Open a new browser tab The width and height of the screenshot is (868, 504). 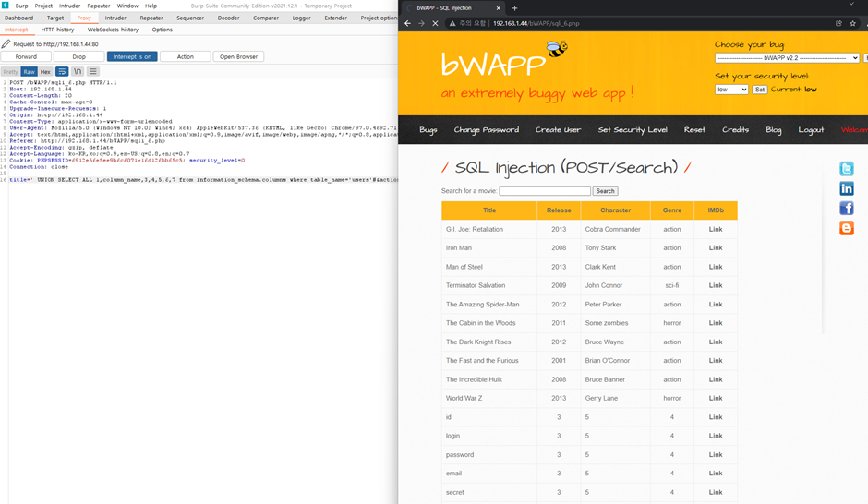pos(515,7)
